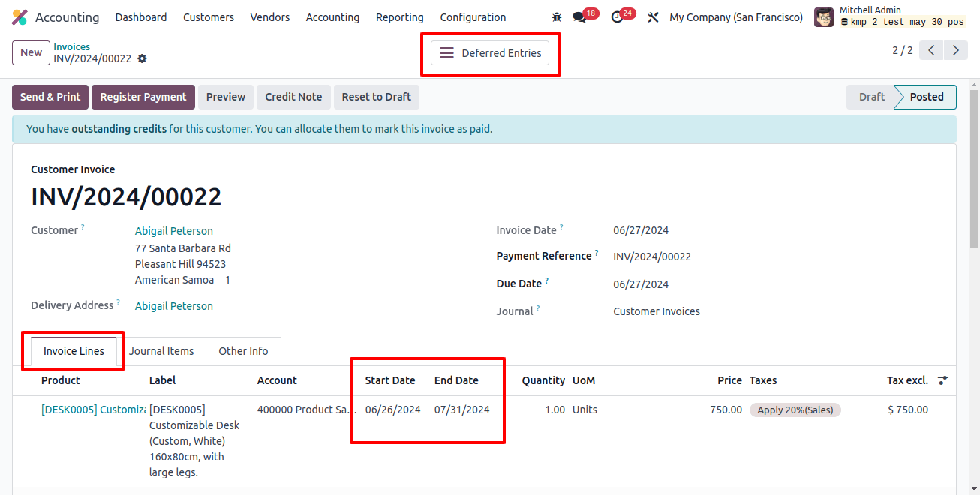Switch to the Invoice Lines tab
Screen dimensions: 980x495
pos(74,351)
